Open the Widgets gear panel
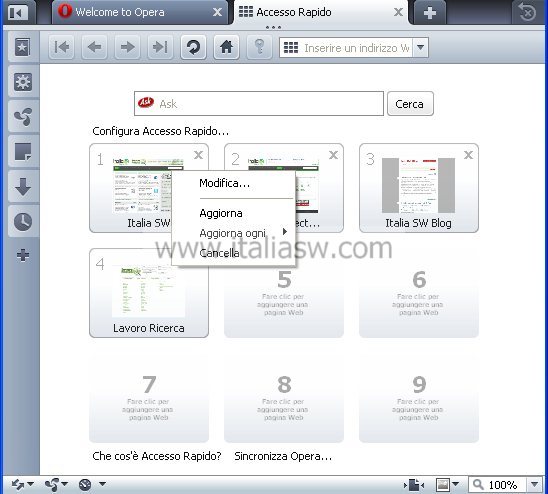This screenshot has height=494, width=548. point(23,82)
